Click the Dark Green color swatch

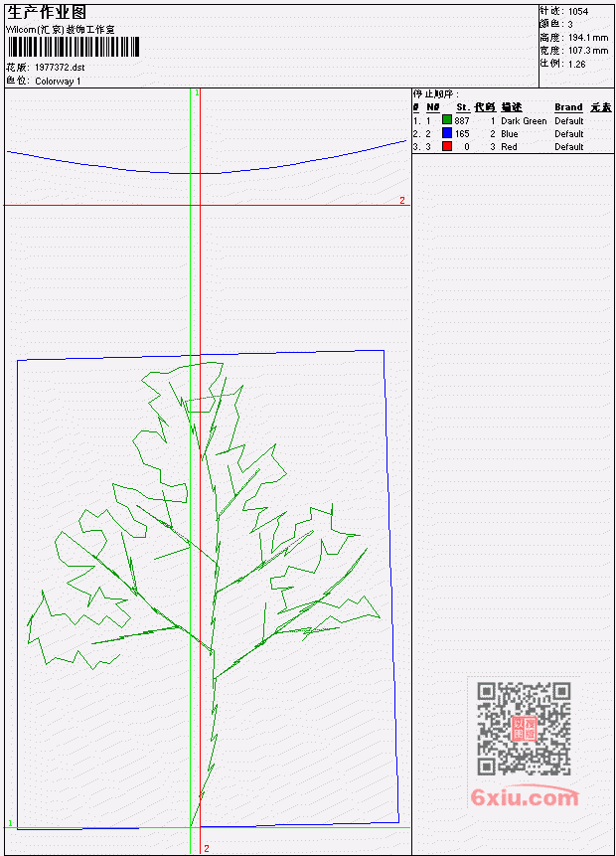click(x=447, y=120)
